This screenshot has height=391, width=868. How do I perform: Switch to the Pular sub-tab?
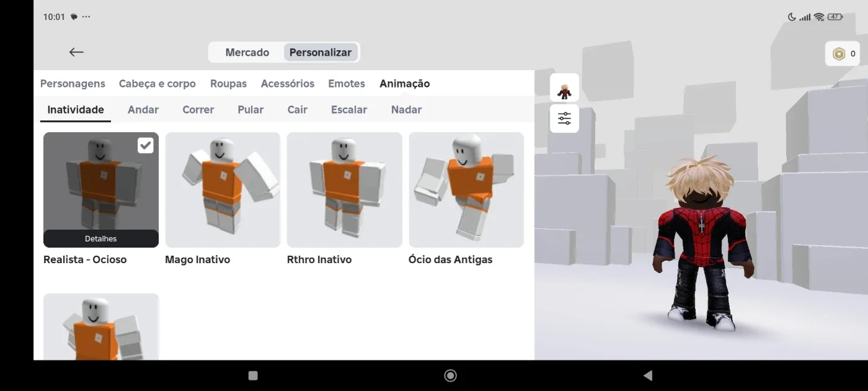click(250, 110)
